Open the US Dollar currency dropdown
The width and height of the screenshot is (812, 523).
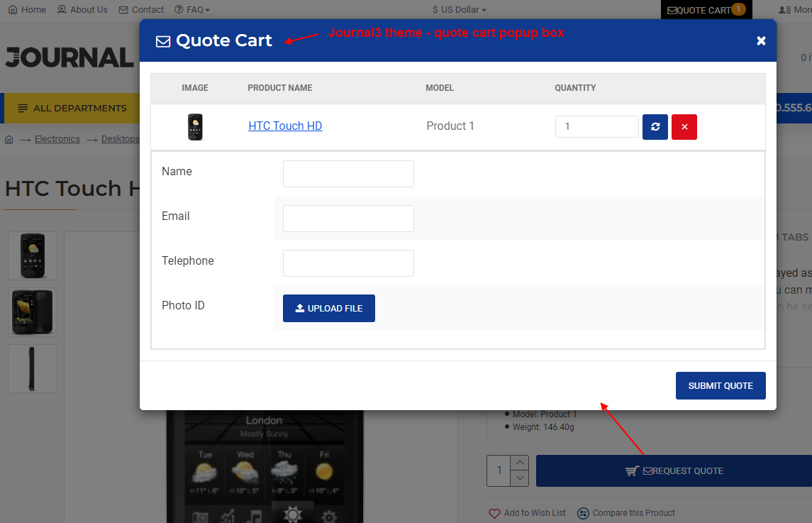pyautogui.click(x=460, y=10)
